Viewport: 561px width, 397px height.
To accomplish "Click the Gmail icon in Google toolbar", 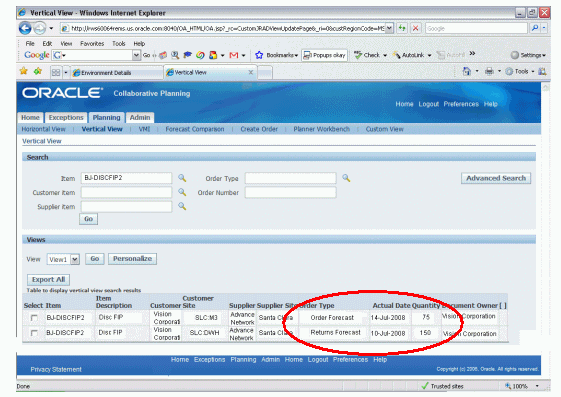I will (x=234, y=55).
